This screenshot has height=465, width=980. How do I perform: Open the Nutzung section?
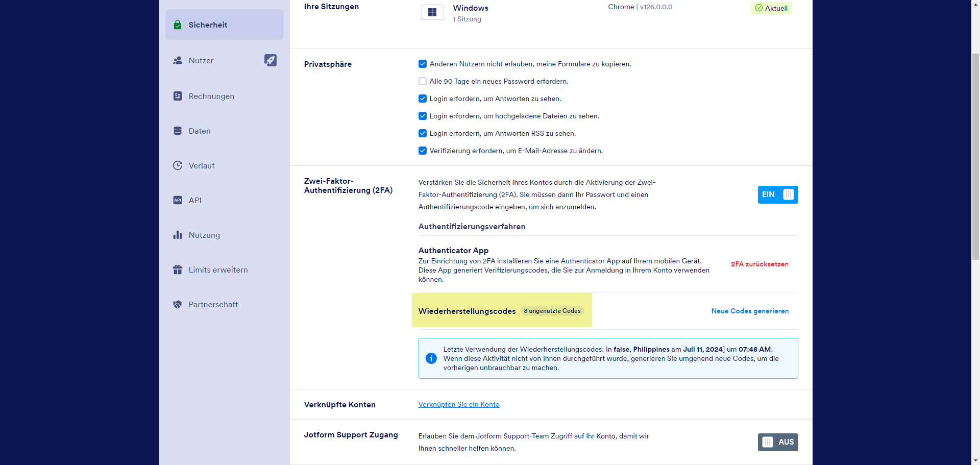[x=225, y=235]
